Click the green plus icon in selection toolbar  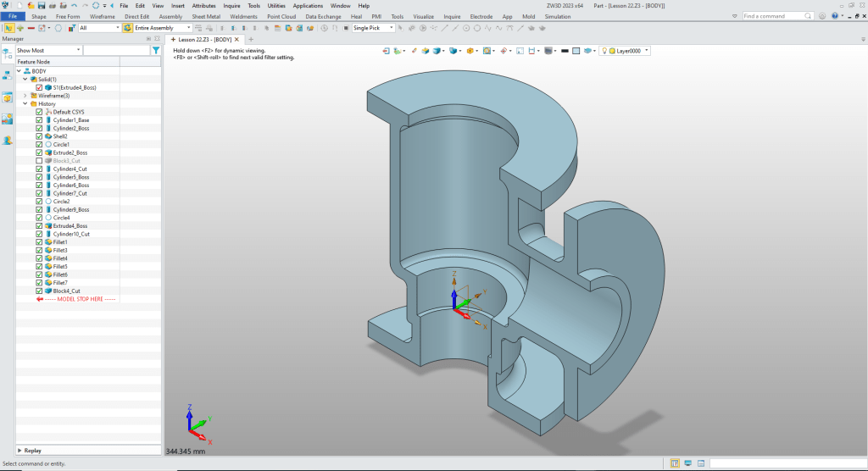pos(19,28)
